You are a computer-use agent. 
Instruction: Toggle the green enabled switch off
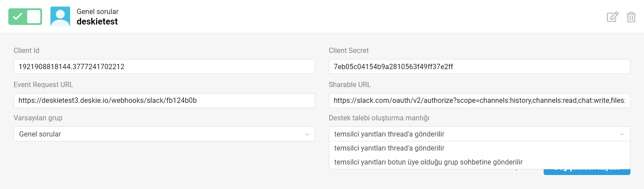[25, 17]
